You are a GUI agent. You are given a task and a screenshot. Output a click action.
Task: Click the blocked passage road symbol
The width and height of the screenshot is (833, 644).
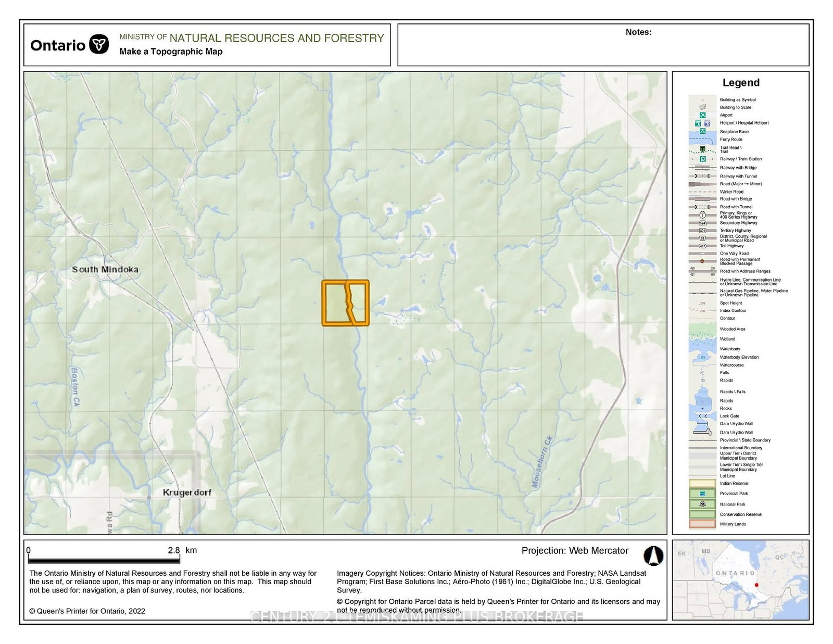(702, 261)
